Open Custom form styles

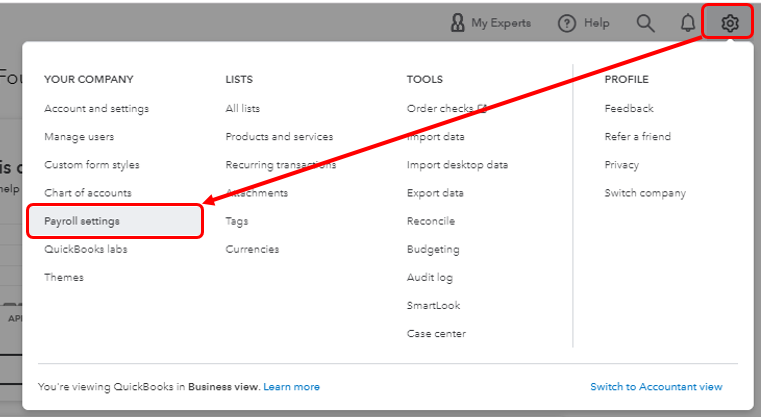coord(92,165)
